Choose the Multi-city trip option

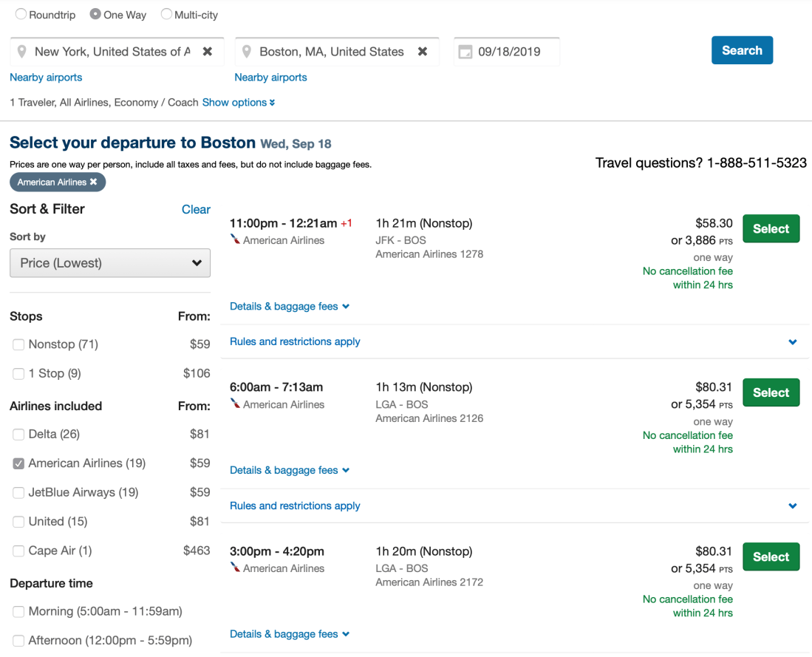click(x=166, y=14)
